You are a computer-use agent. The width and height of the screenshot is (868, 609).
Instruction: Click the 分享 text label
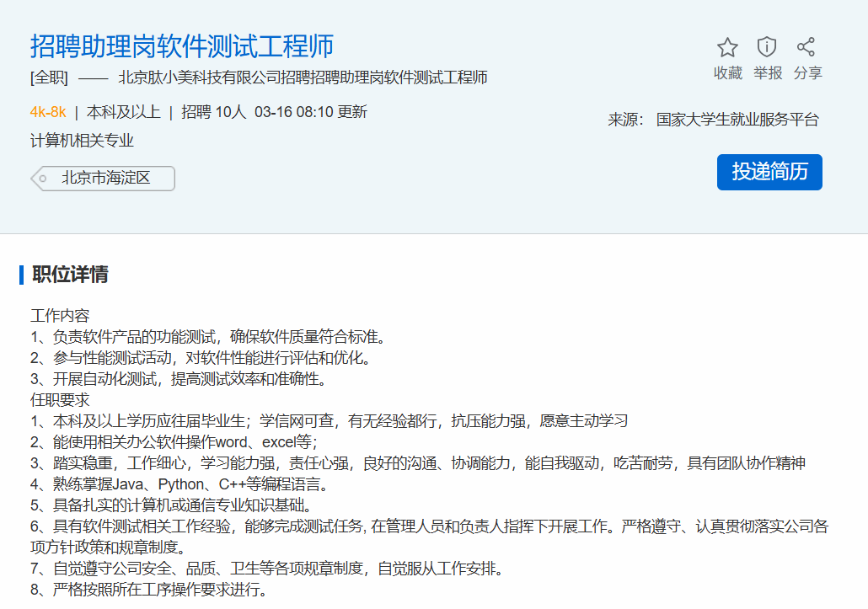pyautogui.click(x=808, y=73)
